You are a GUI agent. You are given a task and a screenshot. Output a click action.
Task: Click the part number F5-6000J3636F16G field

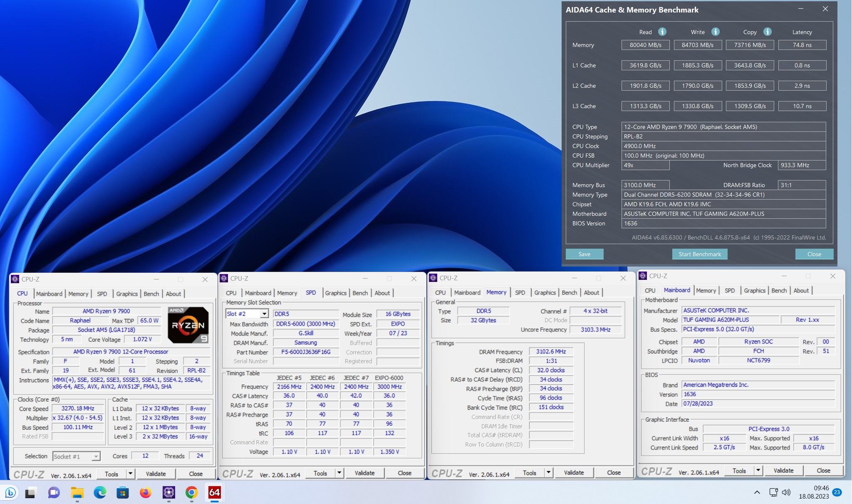(306, 352)
